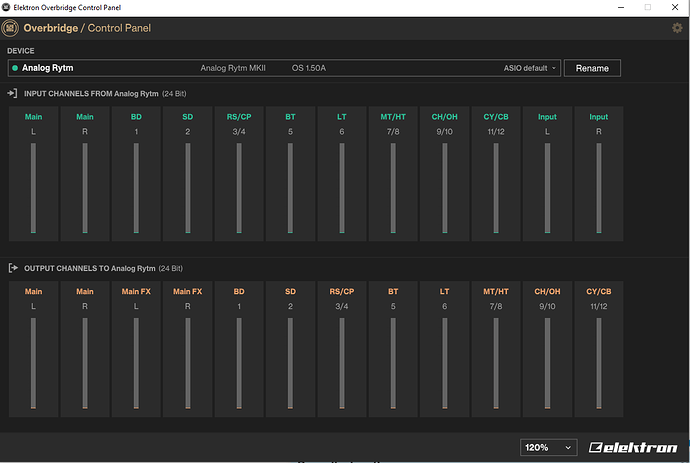Click the output BD 1 level meter
This screenshot has width=690, height=463.
[239, 363]
